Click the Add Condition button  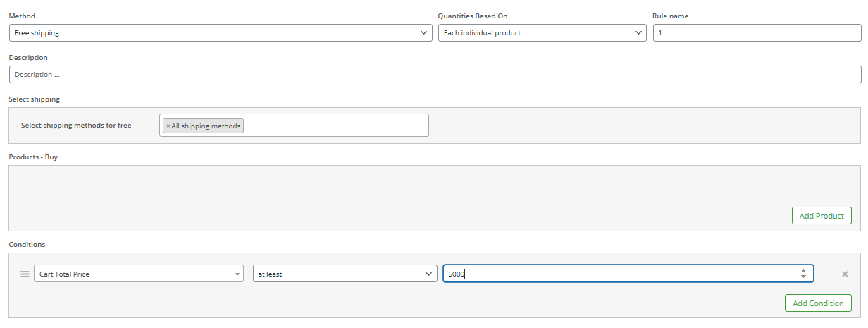(x=818, y=303)
